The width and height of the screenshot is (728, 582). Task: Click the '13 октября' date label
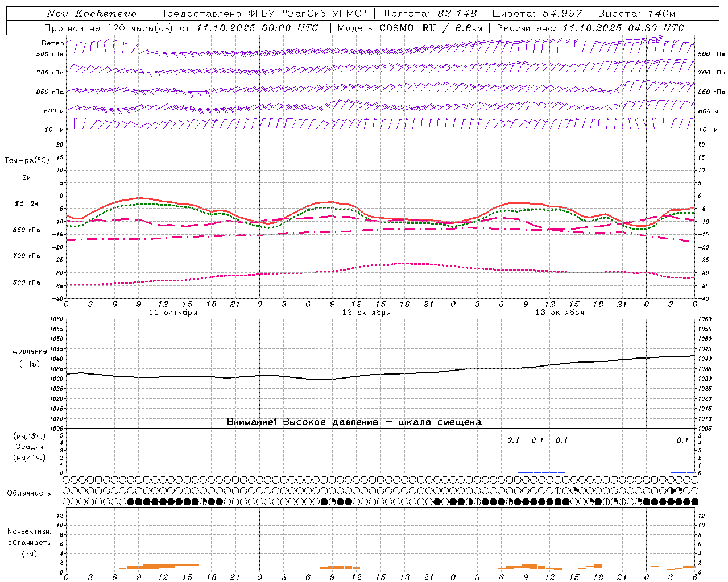pos(560,313)
